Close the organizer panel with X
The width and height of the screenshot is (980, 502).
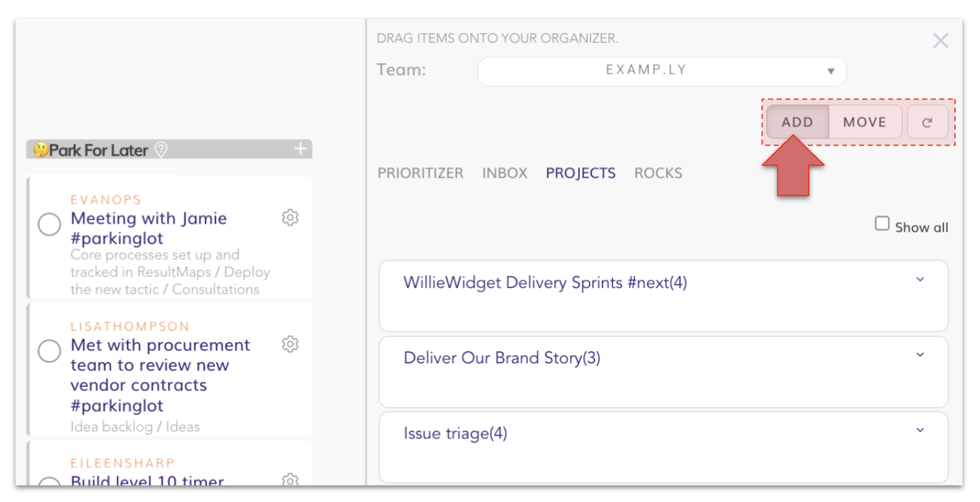(940, 41)
